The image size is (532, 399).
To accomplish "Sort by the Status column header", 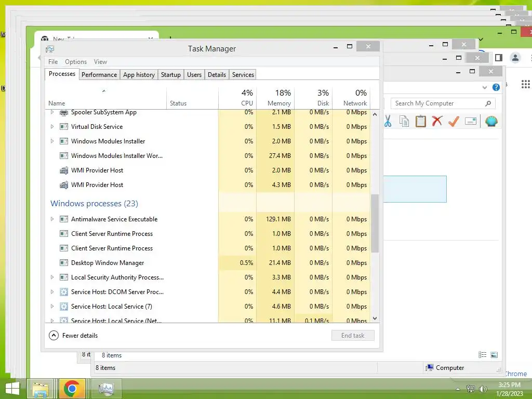I will [192, 98].
